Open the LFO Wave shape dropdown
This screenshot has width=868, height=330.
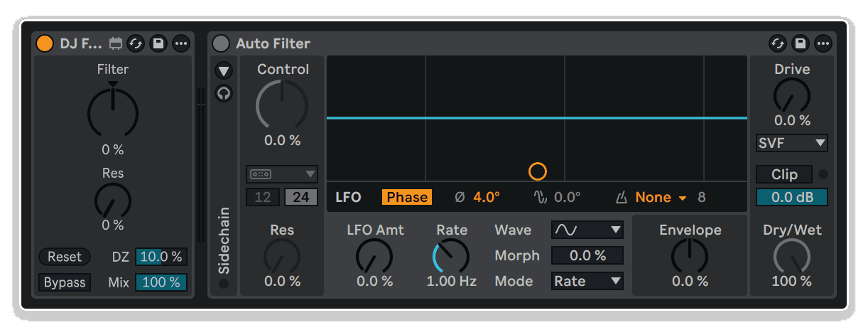pos(587,230)
